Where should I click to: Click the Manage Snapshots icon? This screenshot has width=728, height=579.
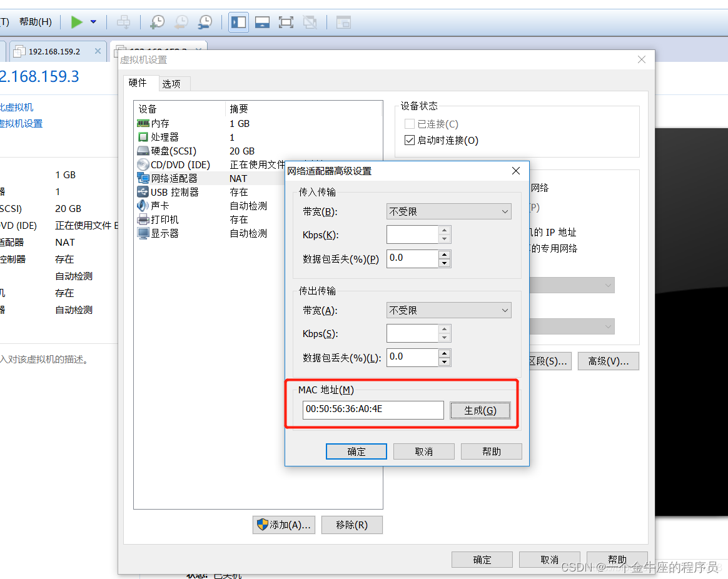205,22
